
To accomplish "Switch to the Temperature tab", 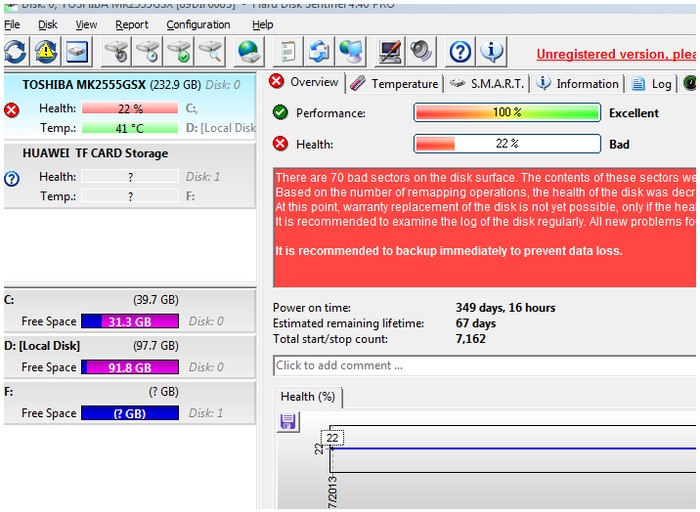I will point(394,83).
